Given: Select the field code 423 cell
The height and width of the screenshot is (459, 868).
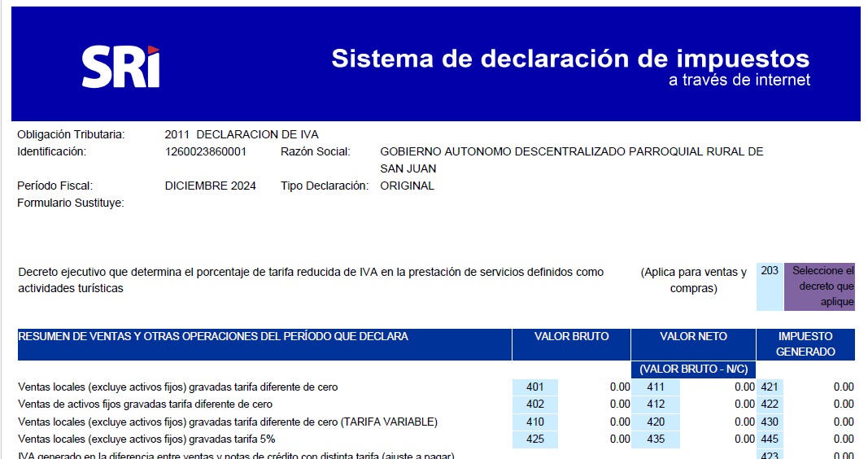Looking at the screenshot, I should pos(770,455).
